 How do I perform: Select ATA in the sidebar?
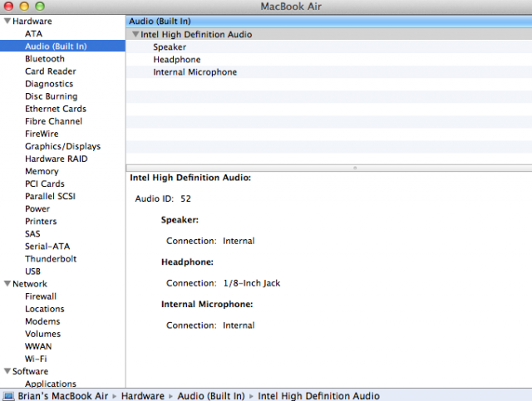(33, 33)
